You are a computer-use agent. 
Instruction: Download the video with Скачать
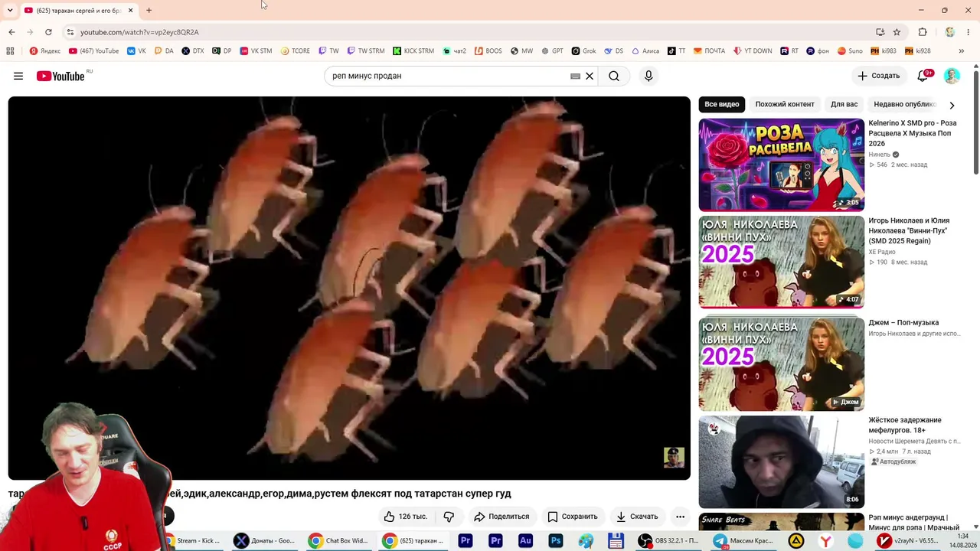[x=637, y=517]
